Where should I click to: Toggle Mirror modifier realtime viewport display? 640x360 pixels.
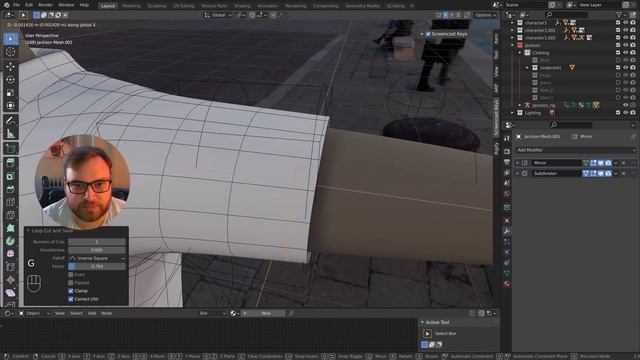[600, 163]
